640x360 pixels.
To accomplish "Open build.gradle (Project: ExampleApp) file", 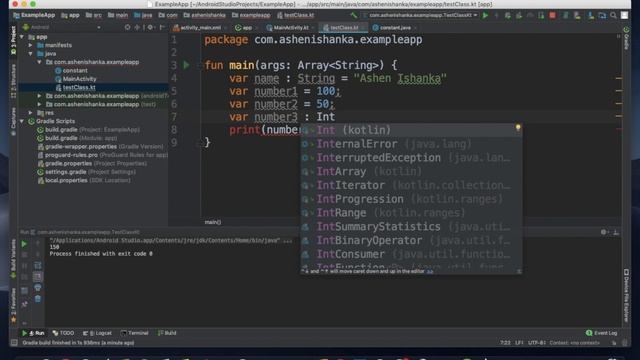I will point(89,130).
